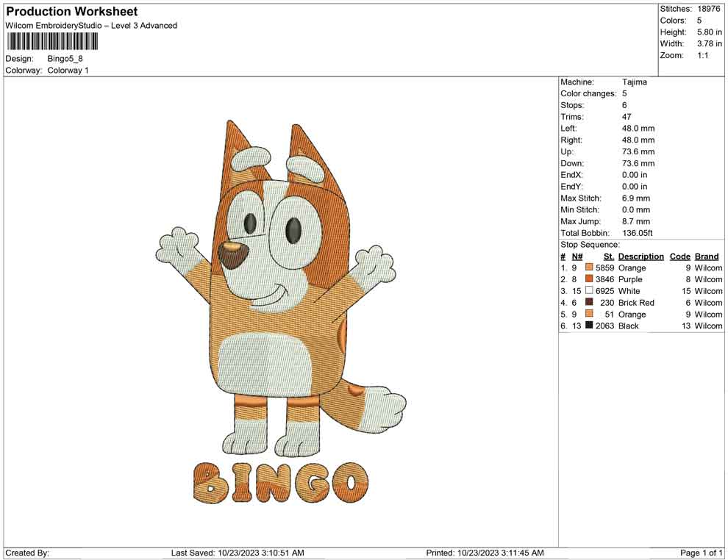Click the 'St.' column header
This screenshot has height=560, width=728.
(609, 256)
